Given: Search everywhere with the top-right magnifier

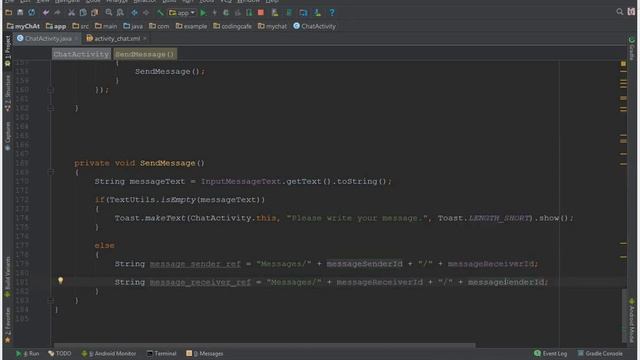Looking at the screenshot, I should coord(619,12).
